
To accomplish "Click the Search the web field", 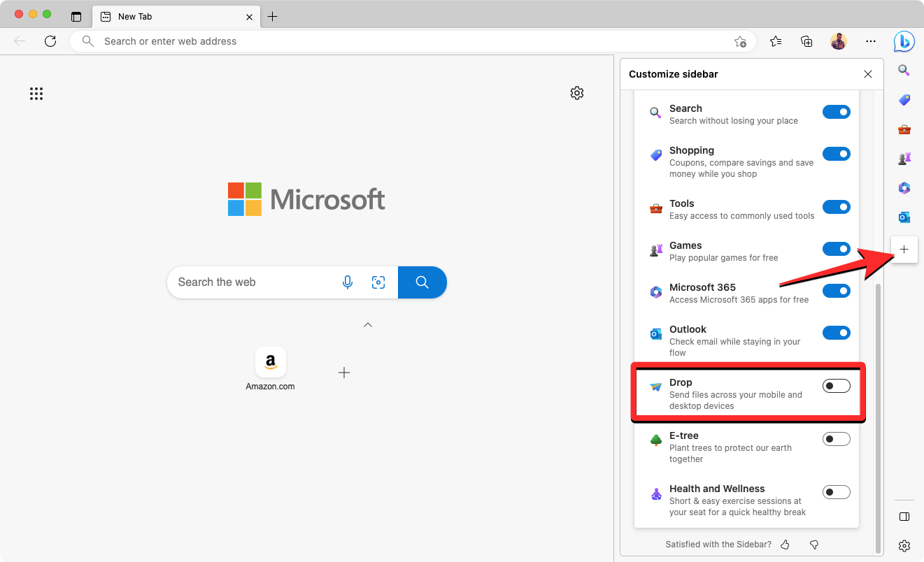I will click(252, 282).
